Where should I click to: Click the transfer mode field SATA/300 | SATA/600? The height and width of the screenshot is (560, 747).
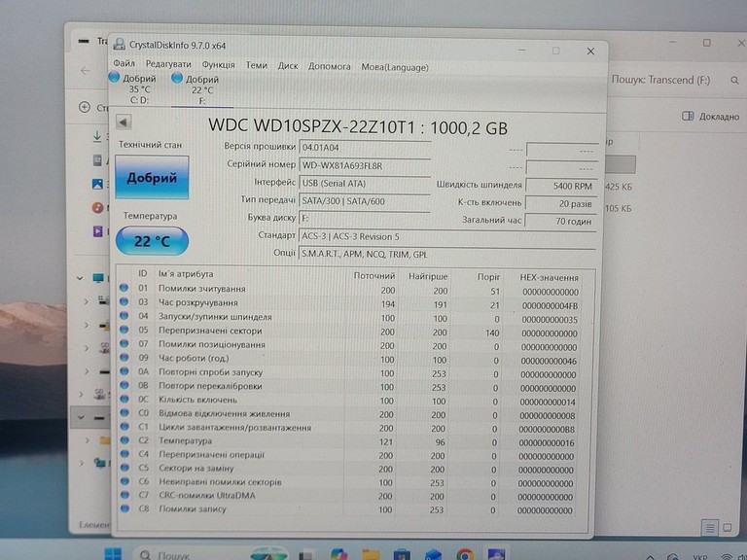click(x=365, y=201)
